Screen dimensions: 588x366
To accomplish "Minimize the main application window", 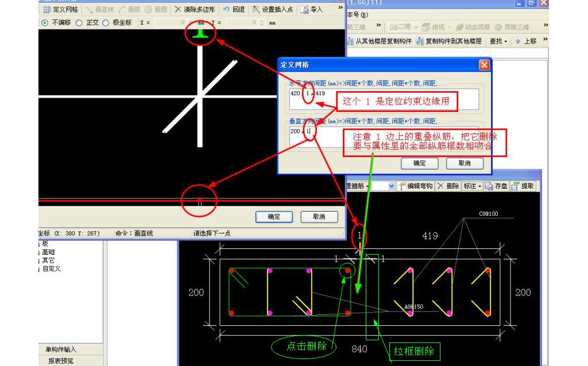I will (519, 3).
